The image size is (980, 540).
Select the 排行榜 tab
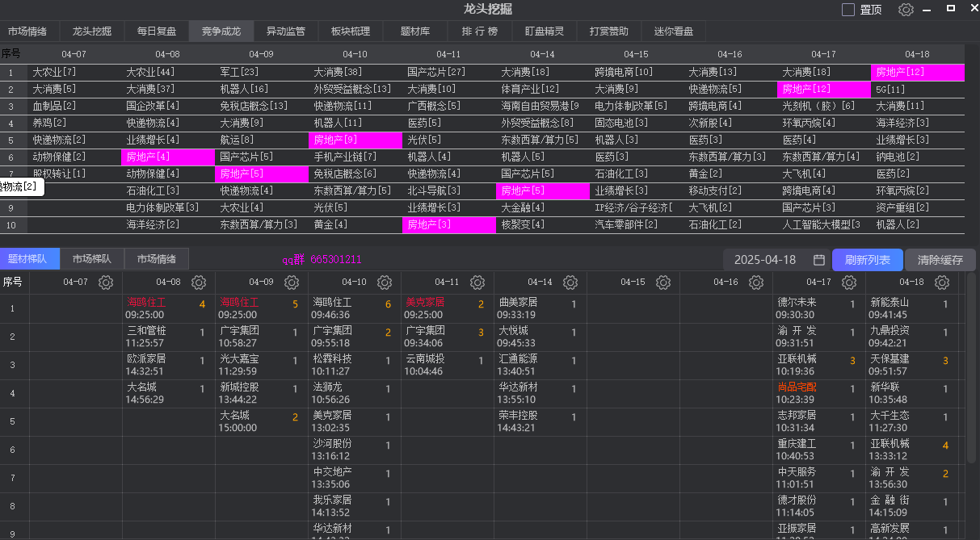tap(480, 31)
